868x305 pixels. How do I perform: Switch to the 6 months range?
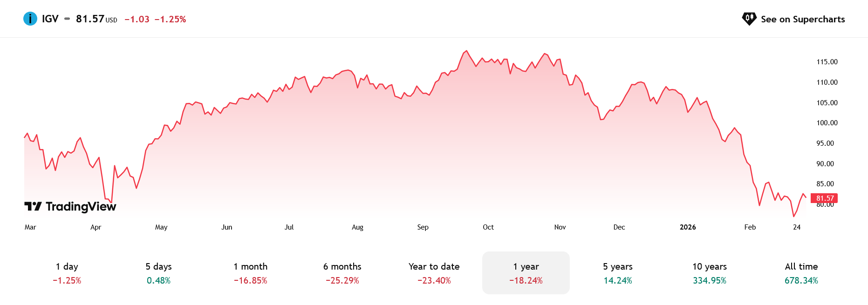pos(342,273)
